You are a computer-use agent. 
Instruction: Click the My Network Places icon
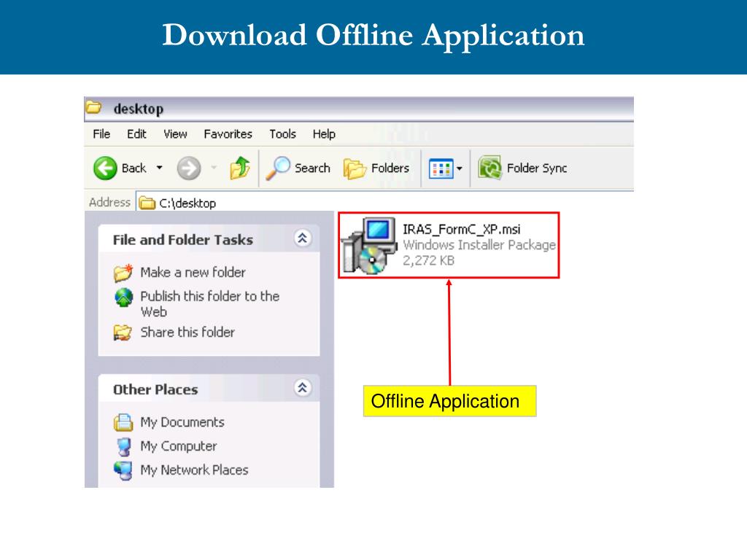123,470
